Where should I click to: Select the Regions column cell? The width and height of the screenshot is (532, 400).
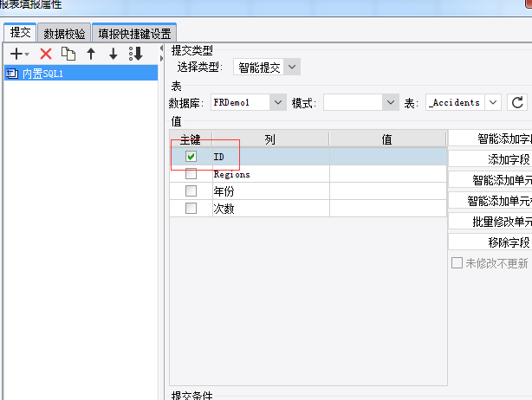[270, 174]
